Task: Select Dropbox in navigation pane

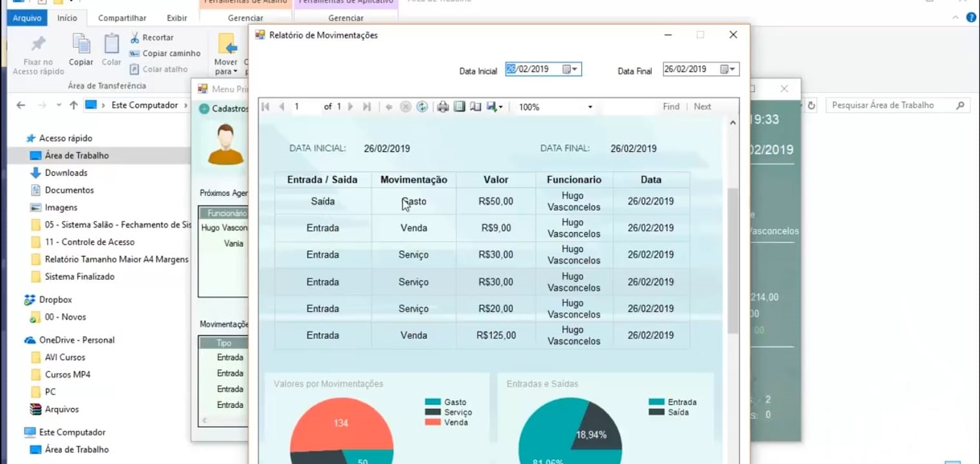Action: tap(55, 300)
